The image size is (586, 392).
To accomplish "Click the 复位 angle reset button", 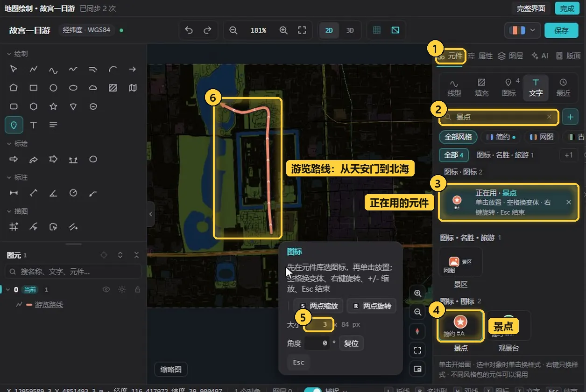I will [x=351, y=343].
